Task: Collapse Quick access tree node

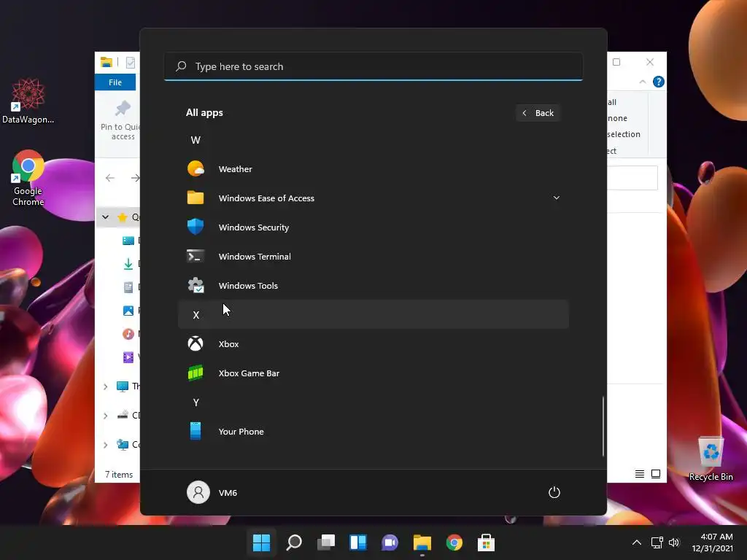Action: (x=105, y=217)
